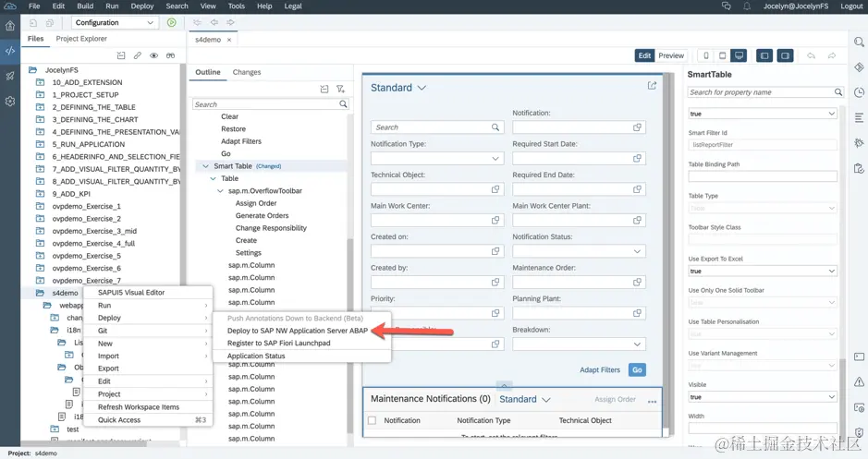Toggle the show hidden files eye icon
The height and width of the screenshot is (459, 868).
pyautogui.click(x=153, y=55)
